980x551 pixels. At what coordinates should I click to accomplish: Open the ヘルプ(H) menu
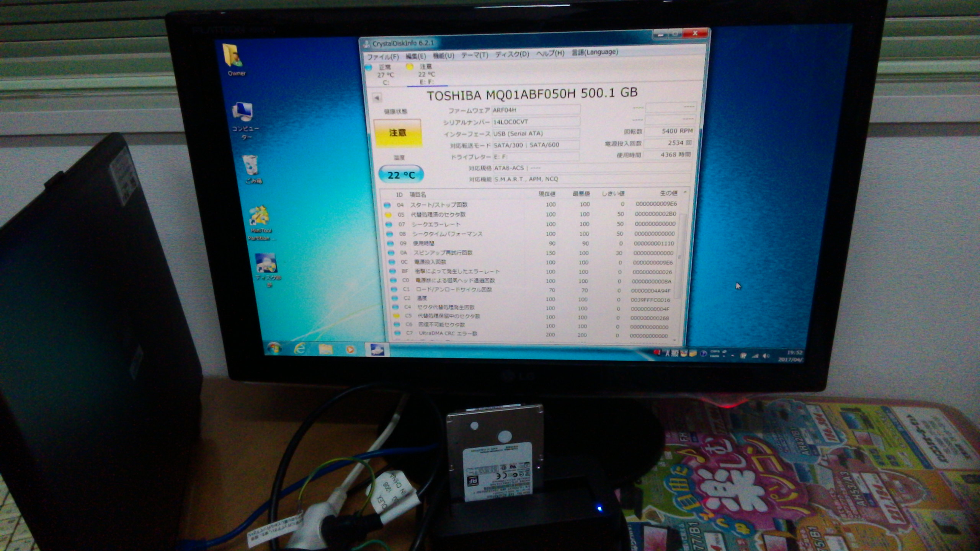pos(550,53)
